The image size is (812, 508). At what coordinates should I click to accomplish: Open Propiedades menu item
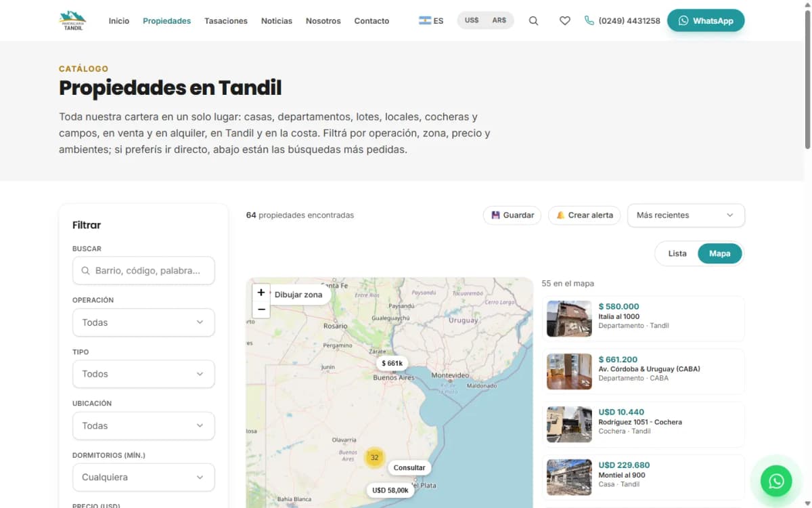[166, 21]
